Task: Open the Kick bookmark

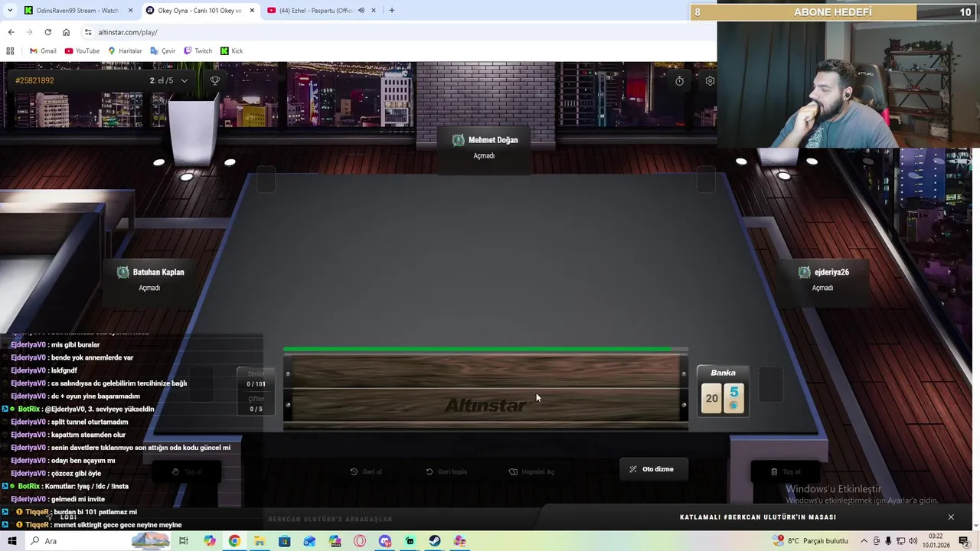Action: pyautogui.click(x=231, y=51)
